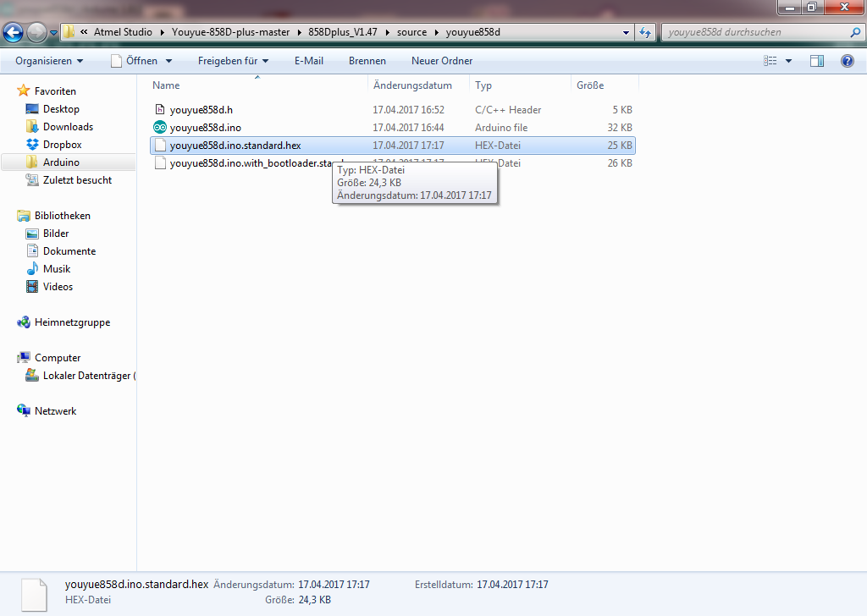Viewport: 867px width, 616px height.
Task: Open address bar history dropdown
Action: pos(626,33)
